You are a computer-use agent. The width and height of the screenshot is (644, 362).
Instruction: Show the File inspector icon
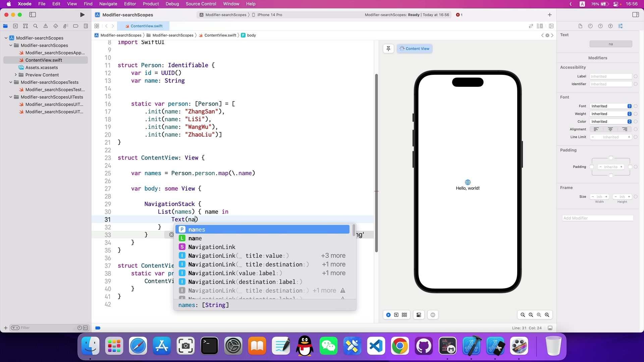coord(580,26)
